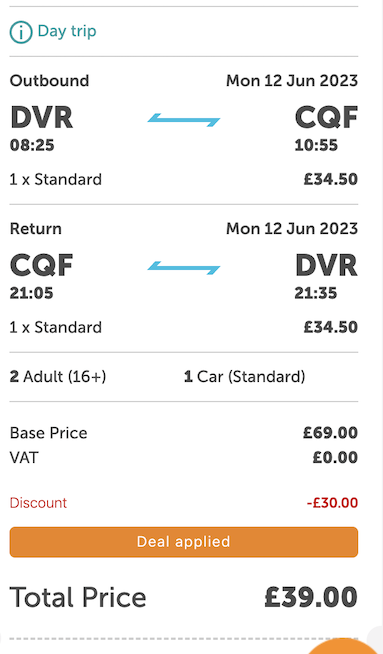The image size is (383, 654).
Task: Click the Base Price £69.00 amount
Action: [x=330, y=433]
